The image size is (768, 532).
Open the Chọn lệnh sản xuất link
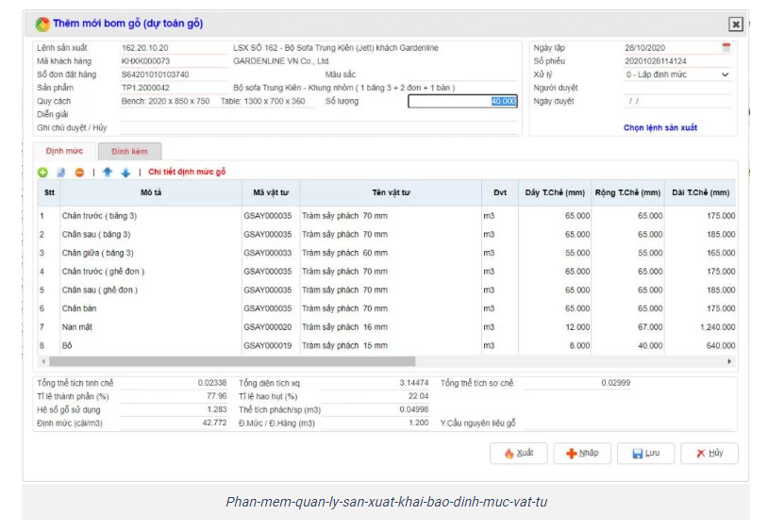[x=660, y=127]
